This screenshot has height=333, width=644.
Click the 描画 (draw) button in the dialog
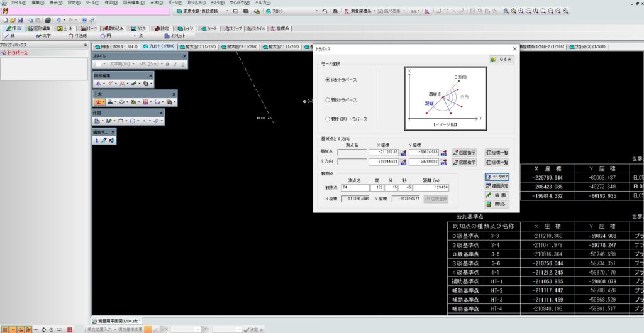[497, 195]
